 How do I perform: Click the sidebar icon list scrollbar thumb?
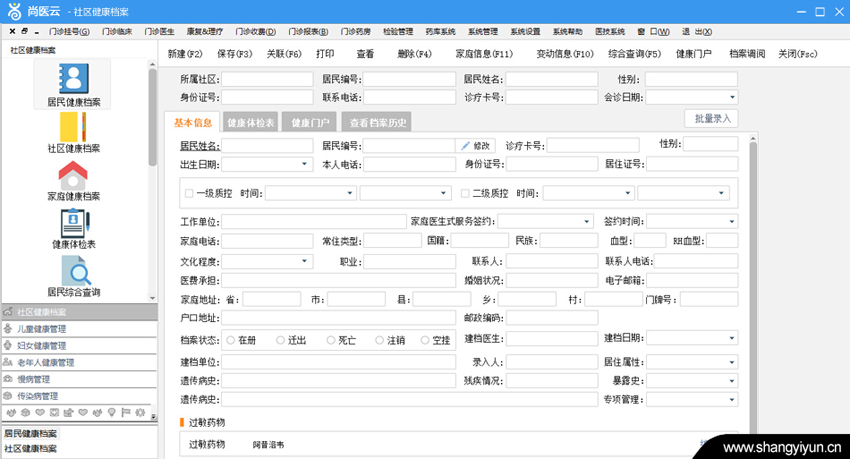[152, 117]
